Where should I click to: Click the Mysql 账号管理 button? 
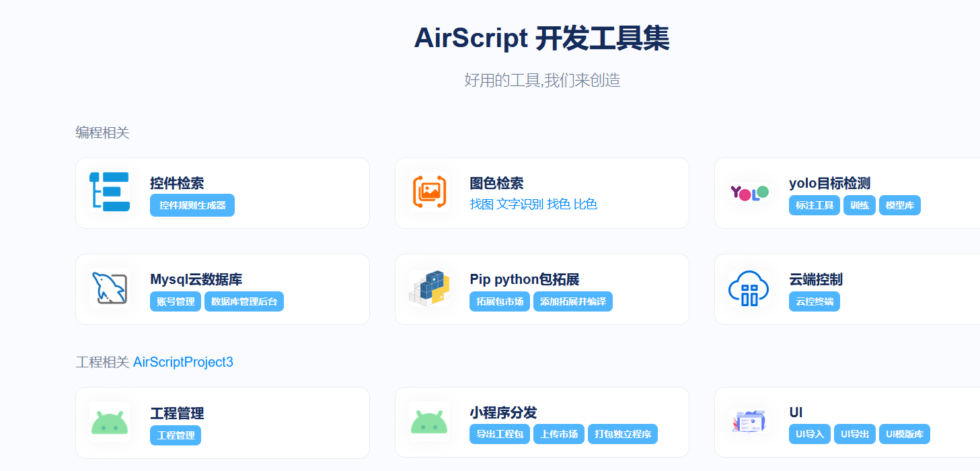(x=176, y=301)
